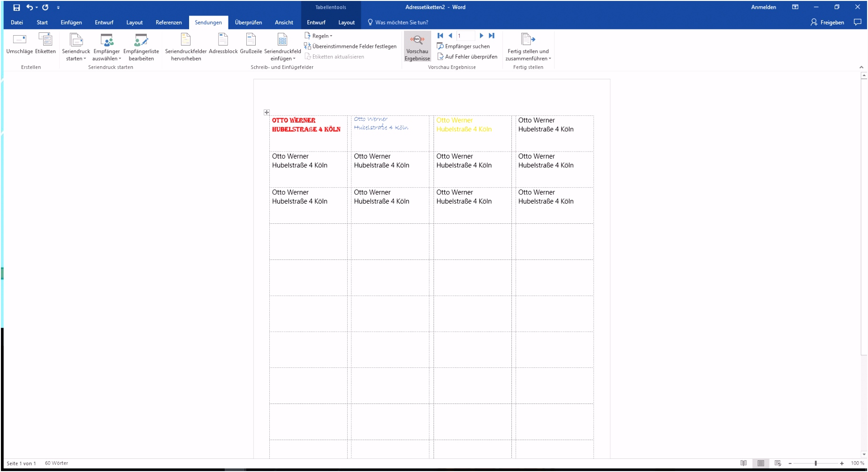Open the Tabellentools Layout tab
This screenshot has height=472, width=868.
pos(347,23)
